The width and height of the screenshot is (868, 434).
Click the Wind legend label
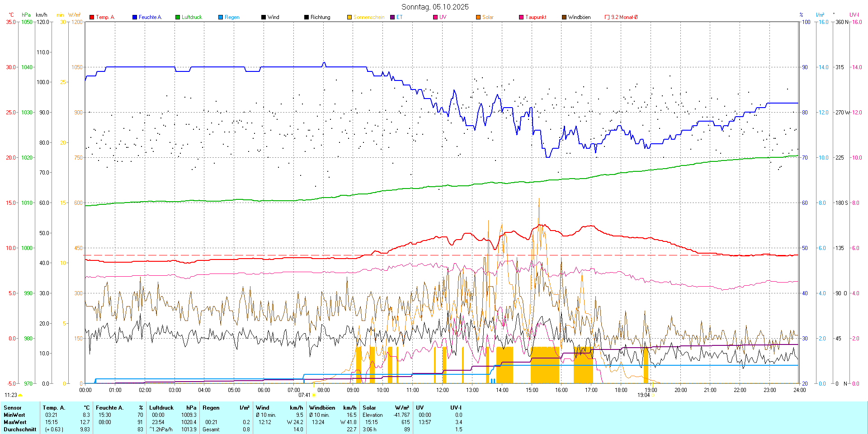(x=273, y=17)
